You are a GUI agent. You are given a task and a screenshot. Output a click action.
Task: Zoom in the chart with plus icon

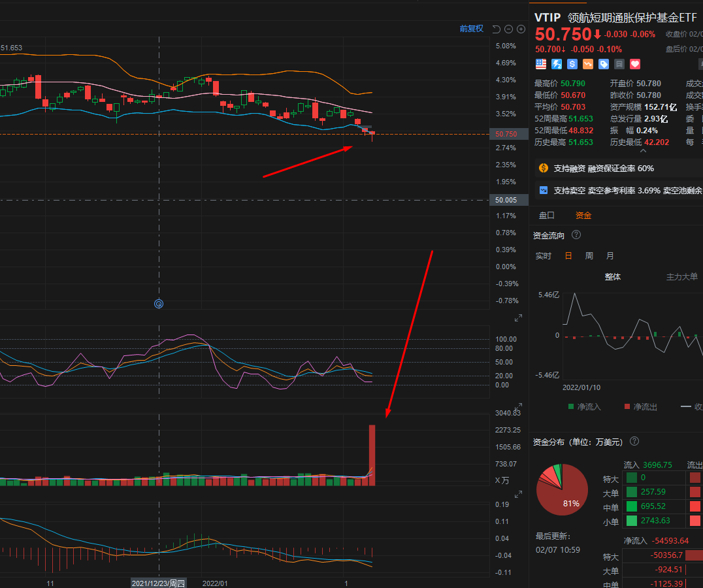[x=521, y=29]
